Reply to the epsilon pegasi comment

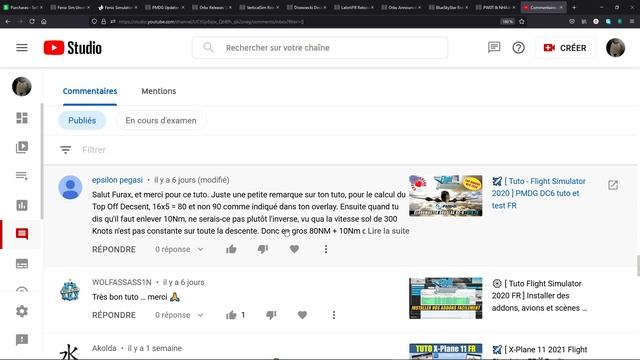click(x=114, y=249)
